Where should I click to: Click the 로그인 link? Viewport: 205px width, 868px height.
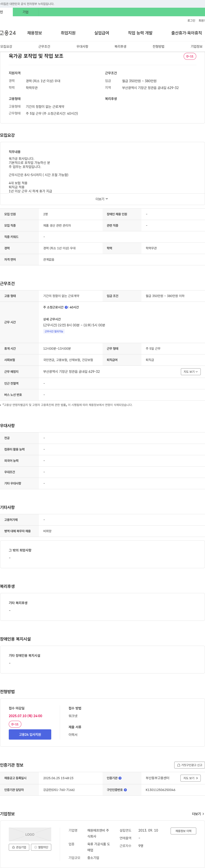191,21
